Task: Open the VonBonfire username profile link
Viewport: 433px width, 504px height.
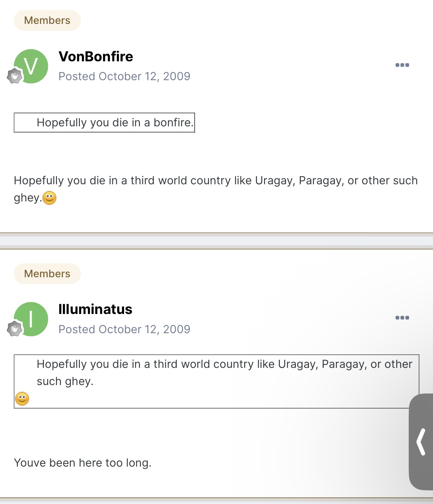Action: (x=96, y=56)
